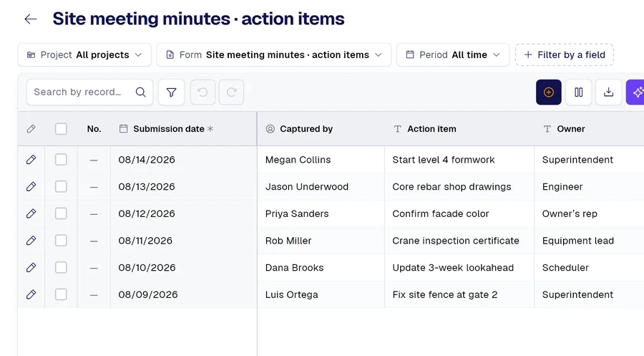644x356 pixels.
Task: Click Core rebar shop drawings cell
Action: tap(459, 187)
